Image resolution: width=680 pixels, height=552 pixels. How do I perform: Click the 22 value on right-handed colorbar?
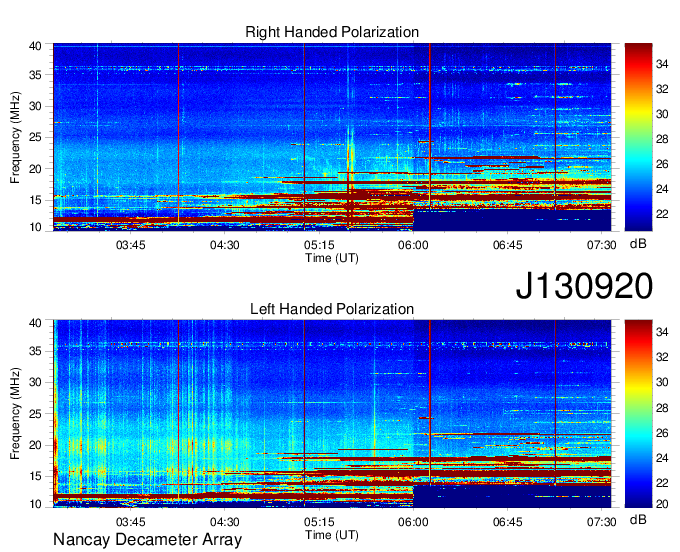(662, 214)
